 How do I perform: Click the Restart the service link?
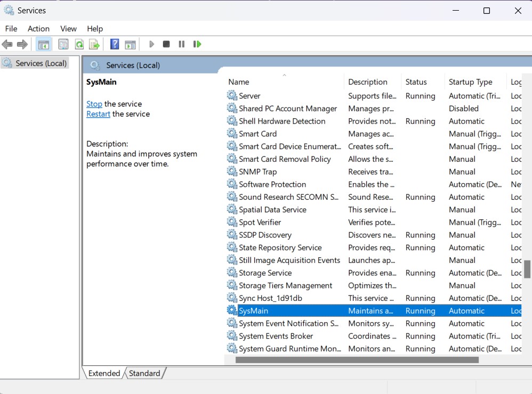[98, 114]
